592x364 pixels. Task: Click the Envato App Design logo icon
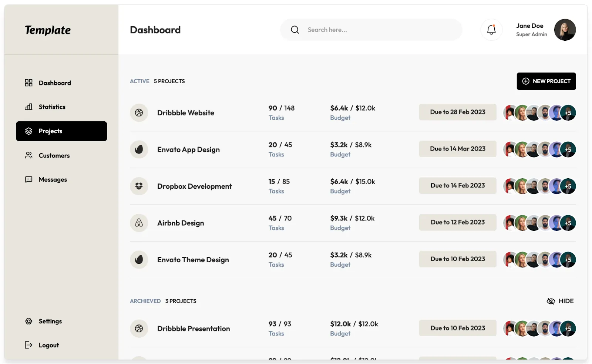pos(139,149)
